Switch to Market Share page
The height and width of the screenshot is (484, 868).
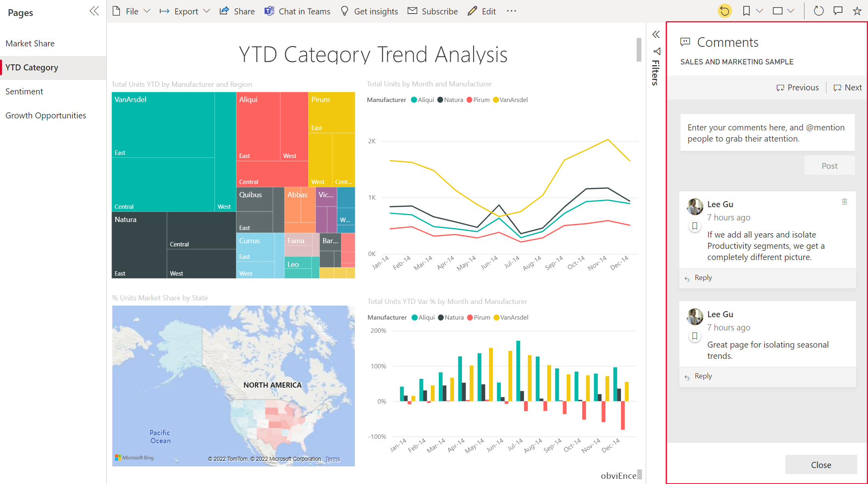(x=30, y=43)
